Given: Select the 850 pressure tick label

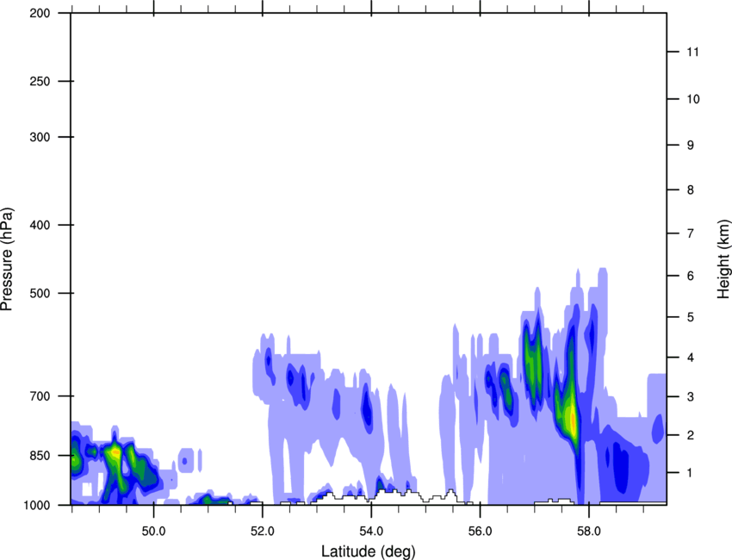Looking at the screenshot, I should pyautogui.click(x=40, y=456).
